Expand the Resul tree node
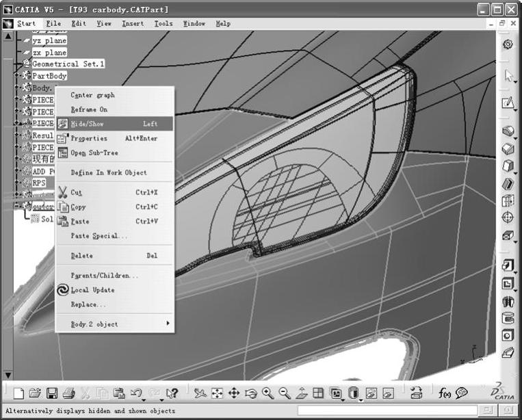This screenshot has width=522, height=420. coord(16,135)
